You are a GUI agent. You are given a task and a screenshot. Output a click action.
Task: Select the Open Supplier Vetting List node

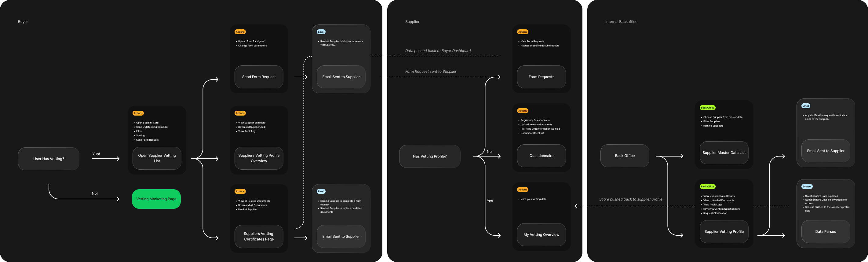pyautogui.click(x=157, y=158)
